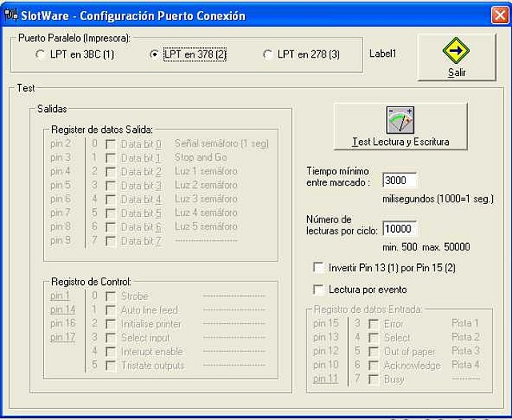The image size is (512, 420).
Task: Click the gauge icon on Test Lectura button
Action: (400, 120)
